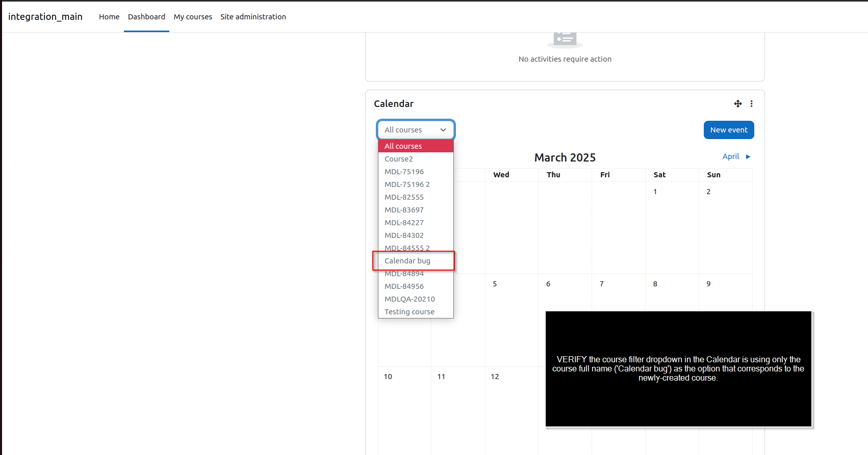Click the New event button
Screen dimensions: 868x455
coord(729,130)
